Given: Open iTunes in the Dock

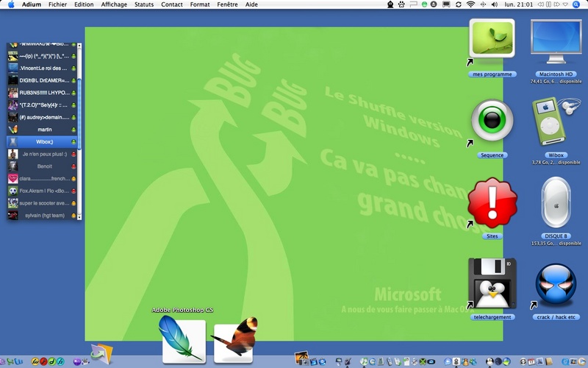Looking at the screenshot, I should pos(364,361).
